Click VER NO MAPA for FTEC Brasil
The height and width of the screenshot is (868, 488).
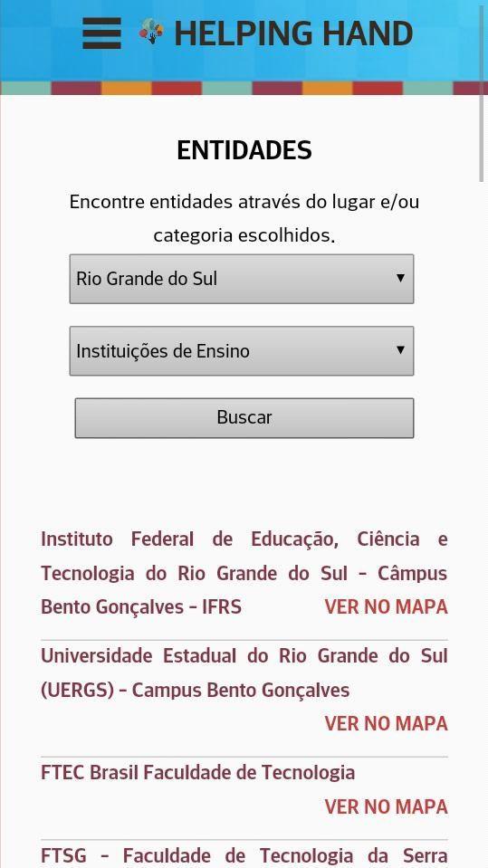click(386, 806)
